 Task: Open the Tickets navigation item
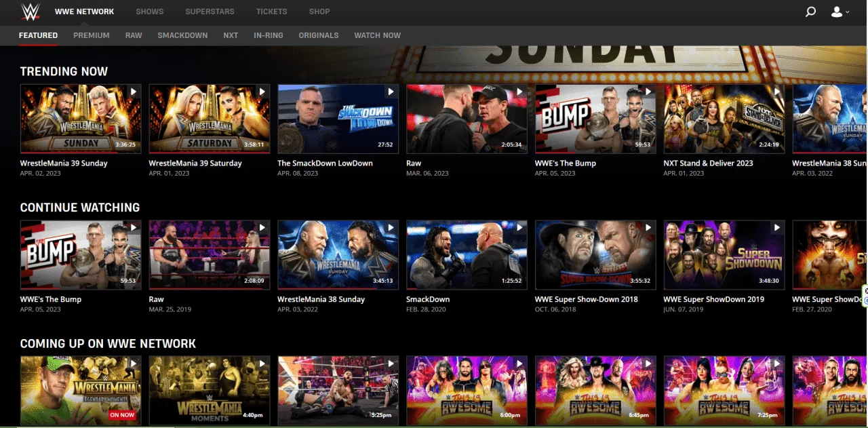272,12
